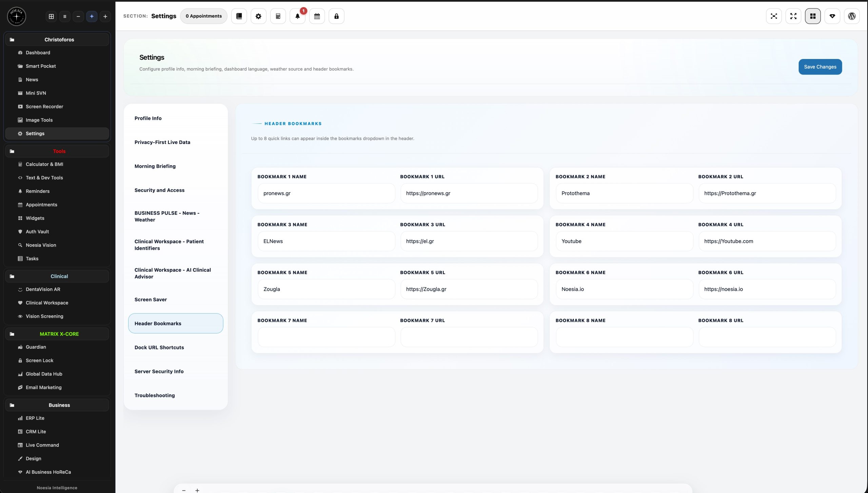Open Auth Vault in the sidebar
Viewport: 868px width, 493px height.
[57, 231]
